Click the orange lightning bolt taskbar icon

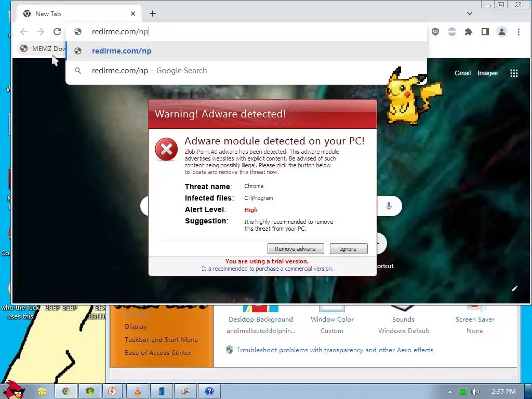click(112, 392)
